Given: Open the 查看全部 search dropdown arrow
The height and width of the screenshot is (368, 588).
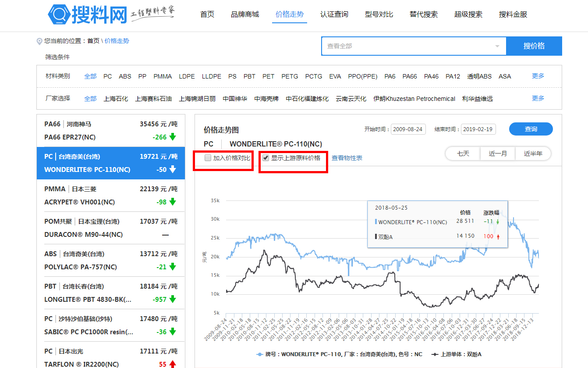Looking at the screenshot, I should [497, 46].
